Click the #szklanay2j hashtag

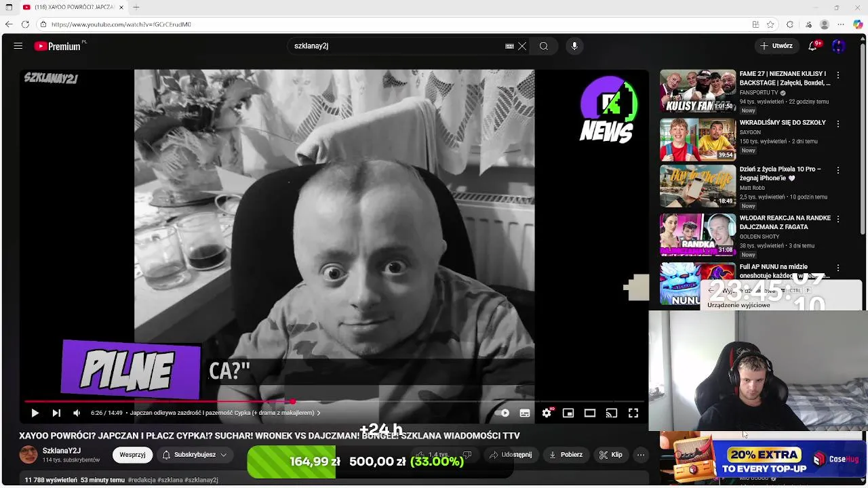click(202, 480)
